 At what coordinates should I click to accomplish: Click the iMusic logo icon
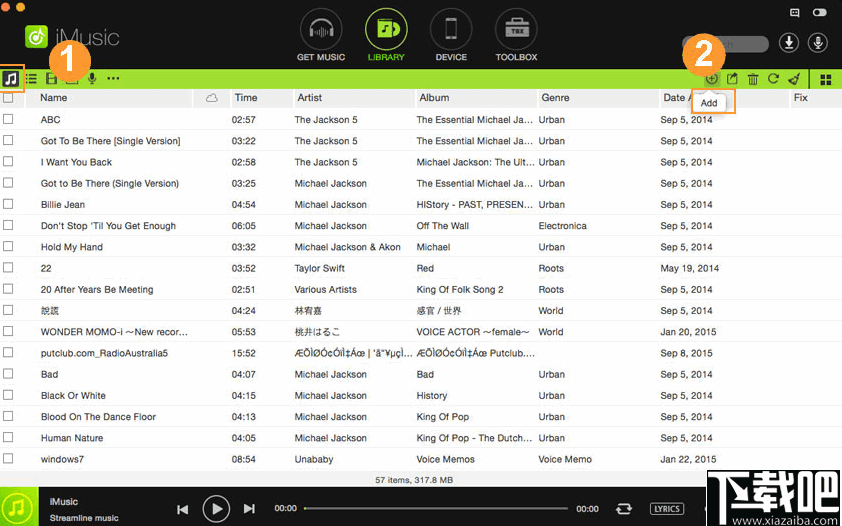click(x=37, y=36)
